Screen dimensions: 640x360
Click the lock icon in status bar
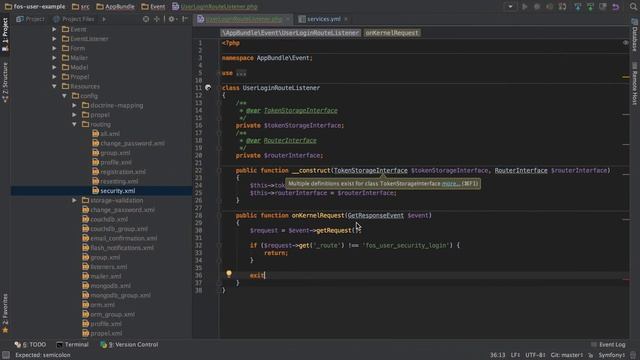pyautogui.click(x=591, y=355)
